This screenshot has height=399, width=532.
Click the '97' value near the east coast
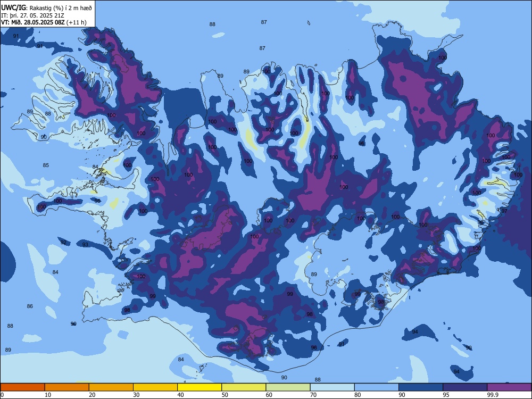pyautogui.click(x=504, y=211)
